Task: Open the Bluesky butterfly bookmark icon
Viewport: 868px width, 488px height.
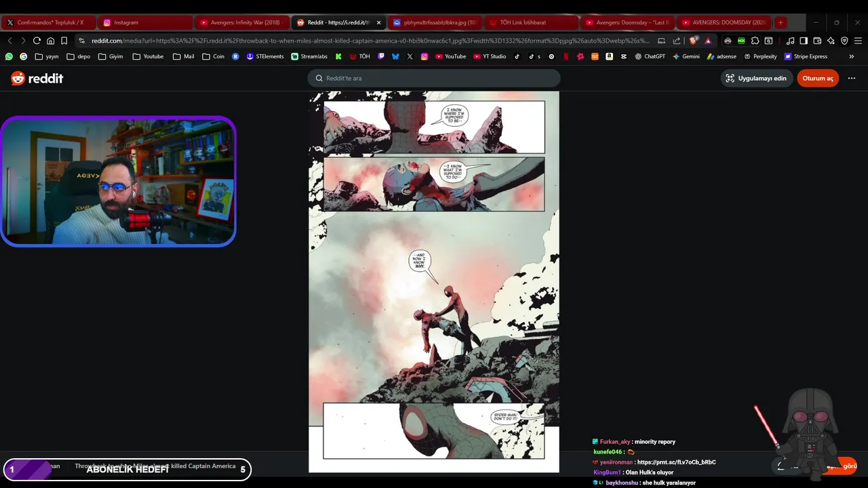Action: pyautogui.click(x=395, y=56)
